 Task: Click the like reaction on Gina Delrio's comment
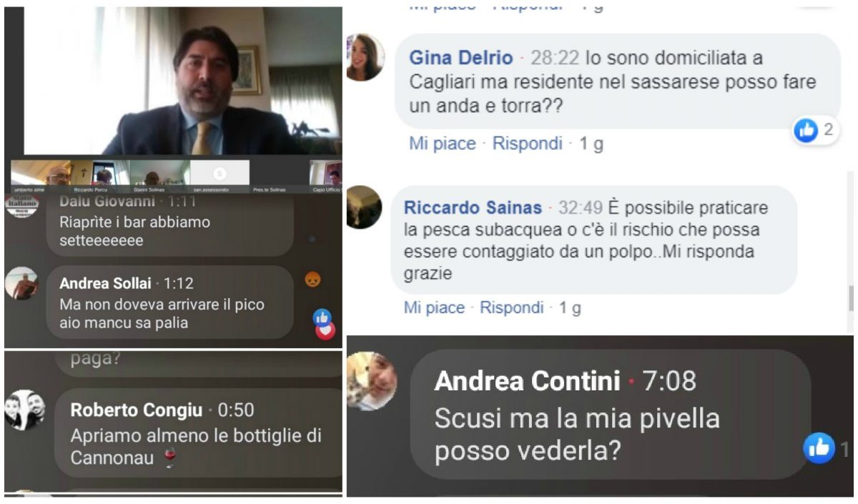point(806,131)
